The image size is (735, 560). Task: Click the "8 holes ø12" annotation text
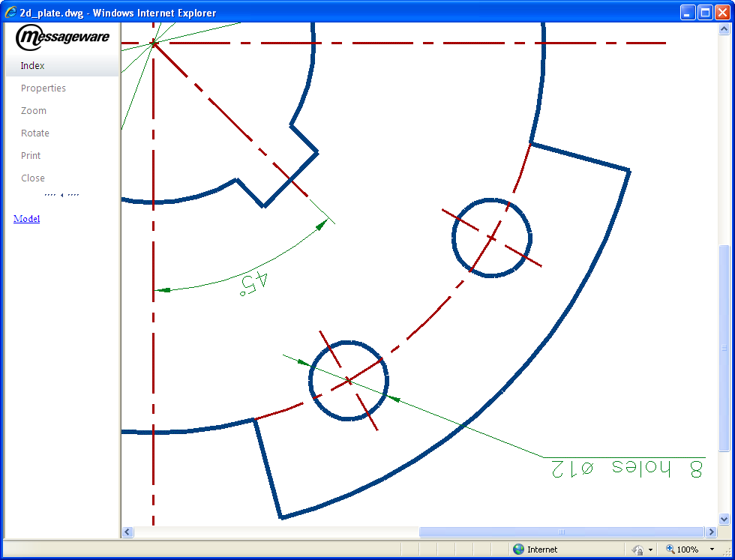(x=627, y=469)
